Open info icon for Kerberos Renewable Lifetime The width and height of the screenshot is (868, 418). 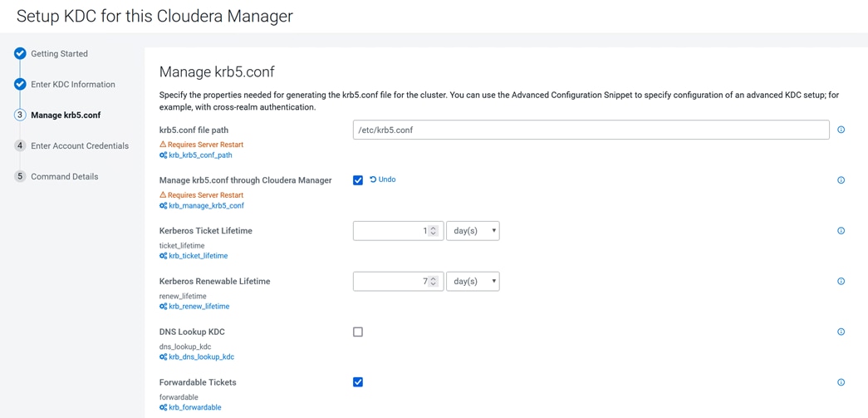click(x=841, y=281)
